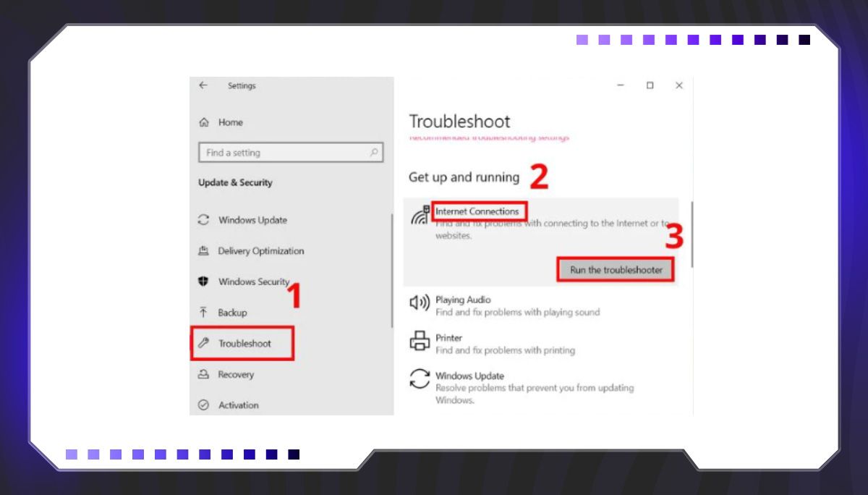Click the Windows Update sync icon in sidebar
868x495 pixels.
coord(203,220)
